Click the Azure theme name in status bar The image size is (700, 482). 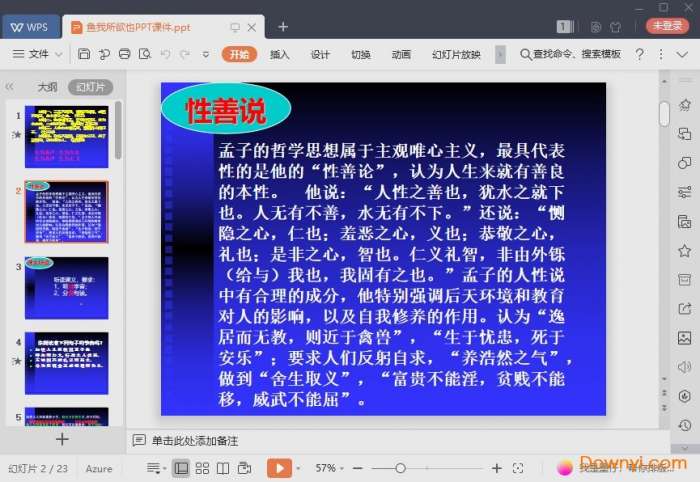(x=99, y=469)
